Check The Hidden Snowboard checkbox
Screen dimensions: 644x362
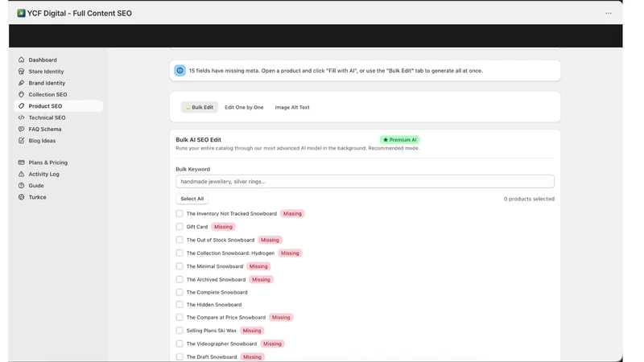click(180, 305)
